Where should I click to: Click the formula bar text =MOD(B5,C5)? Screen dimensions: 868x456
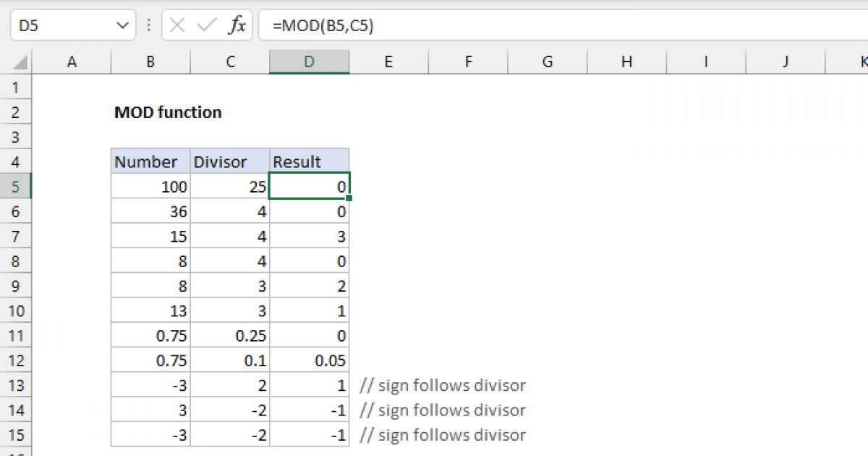[323, 26]
